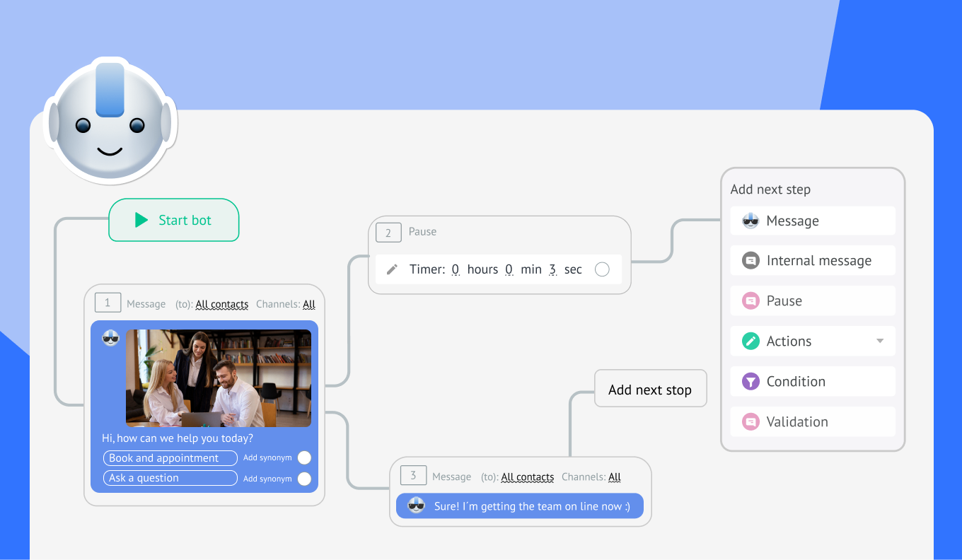Click the pink Validation icon
Viewport: 962px width, 560px height.
[751, 422]
